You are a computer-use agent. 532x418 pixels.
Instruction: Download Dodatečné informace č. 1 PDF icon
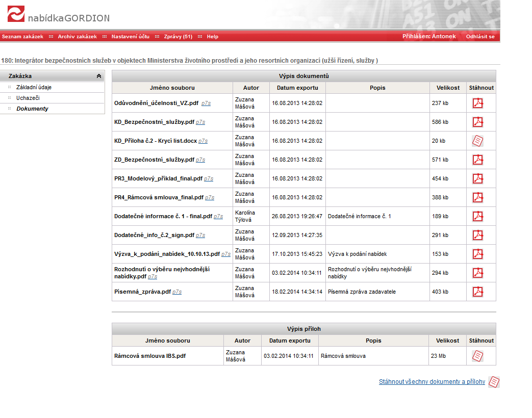click(477, 217)
